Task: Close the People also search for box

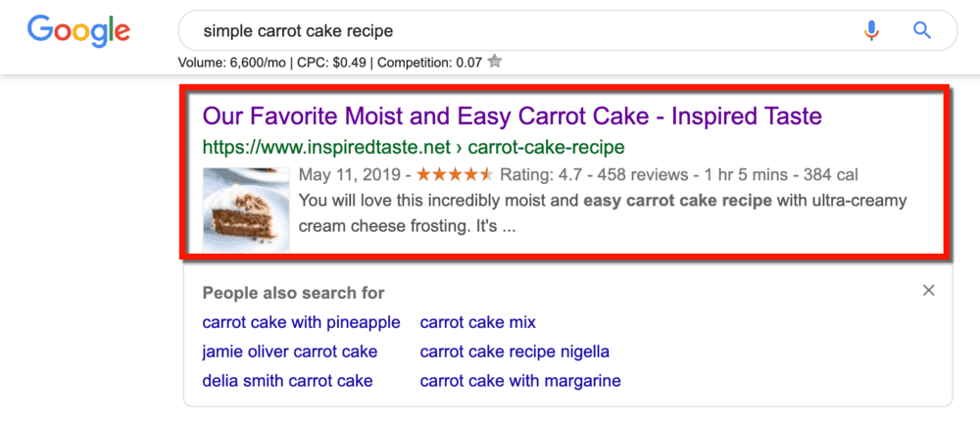Action: point(928,290)
